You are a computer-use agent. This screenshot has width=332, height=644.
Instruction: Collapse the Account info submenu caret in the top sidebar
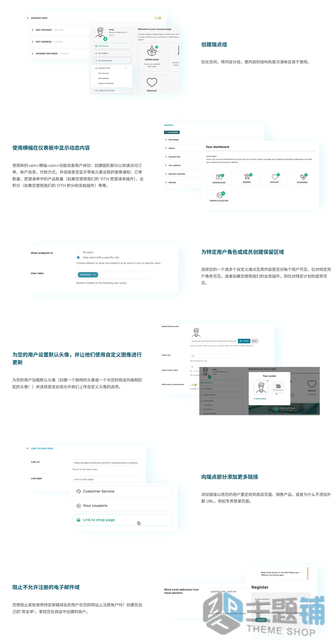pyautogui.click(x=126, y=68)
